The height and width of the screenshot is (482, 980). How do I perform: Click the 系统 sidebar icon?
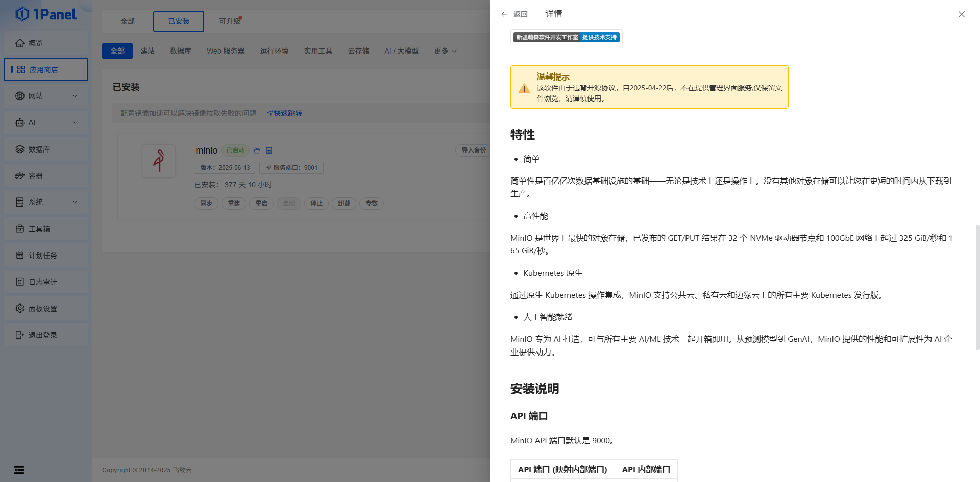pos(20,202)
